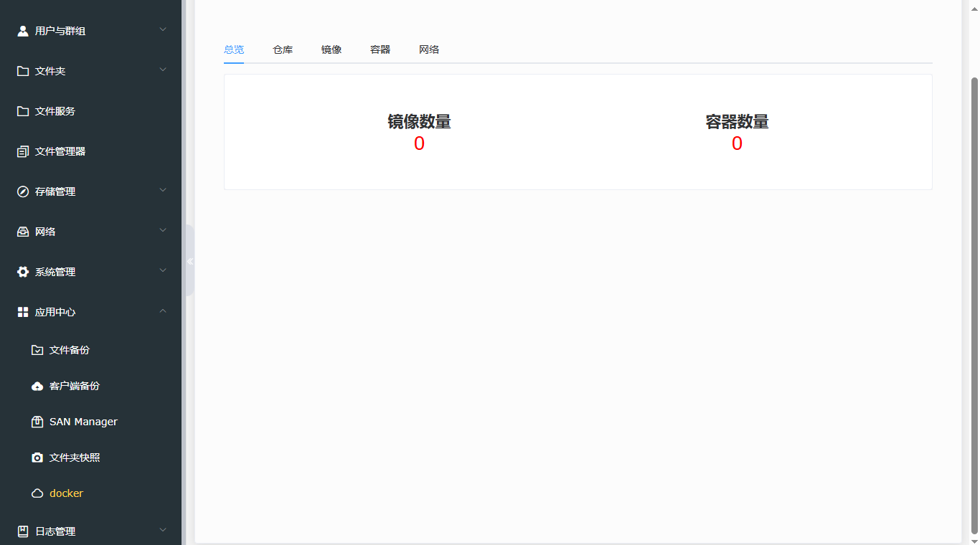Click the 应用中心 app center grid icon
Image resolution: width=980 pixels, height=545 pixels.
point(22,311)
